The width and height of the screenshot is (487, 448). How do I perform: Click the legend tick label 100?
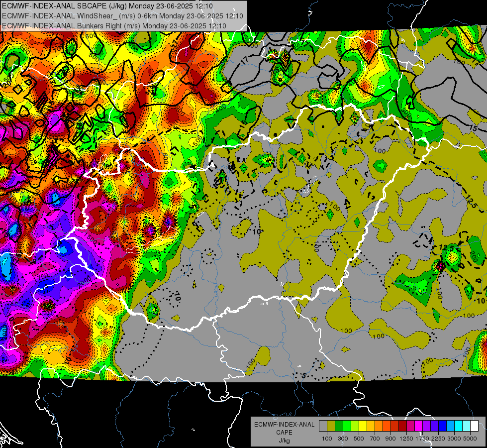(327, 439)
